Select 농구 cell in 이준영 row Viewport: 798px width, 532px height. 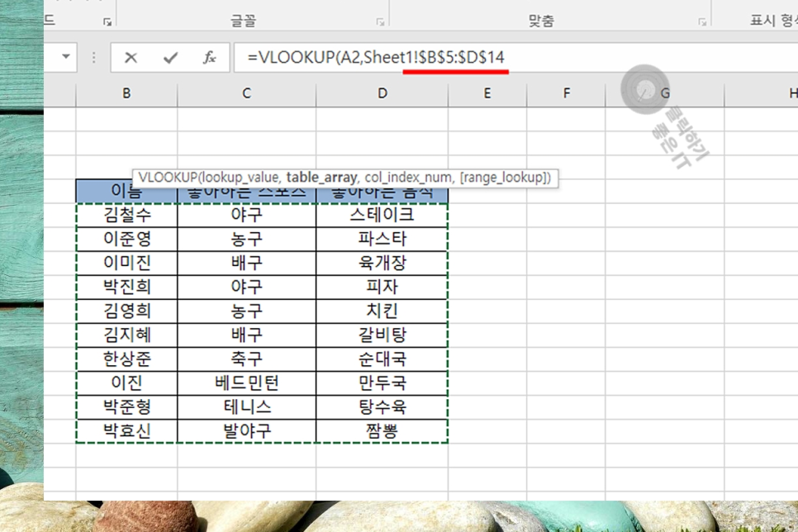point(246,239)
